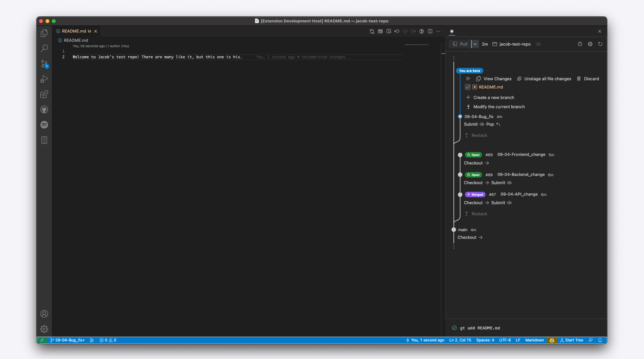Click the Pull button
Image resolution: width=644 pixels, height=359 pixels.
click(x=460, y=44)
